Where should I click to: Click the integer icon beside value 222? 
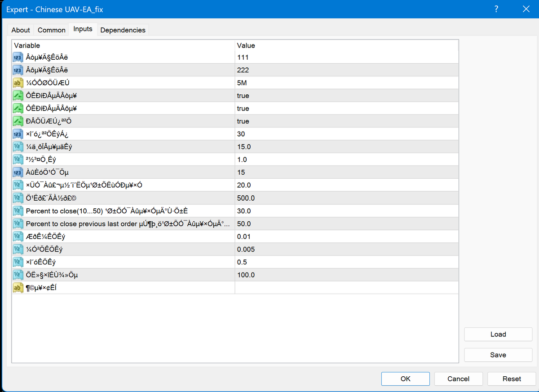[x=18, y=70]
